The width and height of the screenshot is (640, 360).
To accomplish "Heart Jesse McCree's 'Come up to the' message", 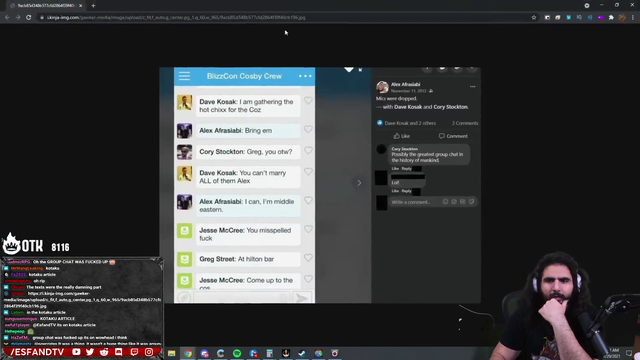I will click(x=308, y=279).
